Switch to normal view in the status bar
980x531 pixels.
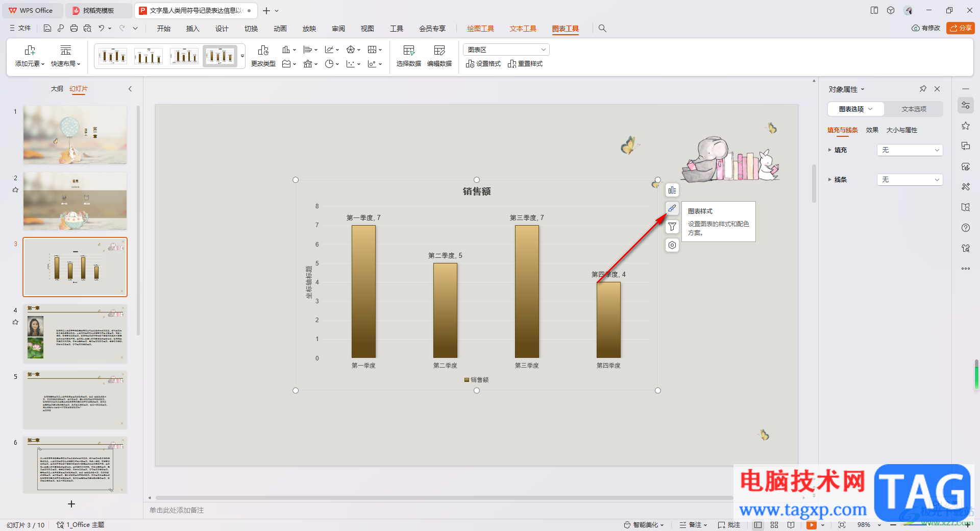(758, 525)
